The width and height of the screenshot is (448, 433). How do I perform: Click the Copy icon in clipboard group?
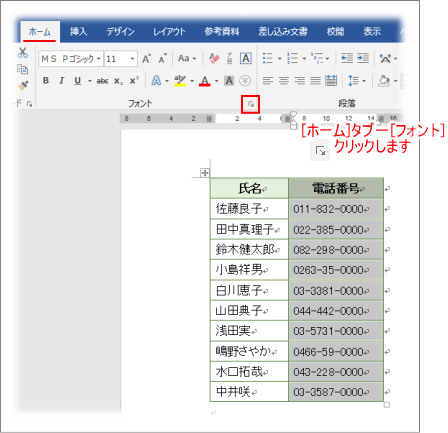pos(22,69)
